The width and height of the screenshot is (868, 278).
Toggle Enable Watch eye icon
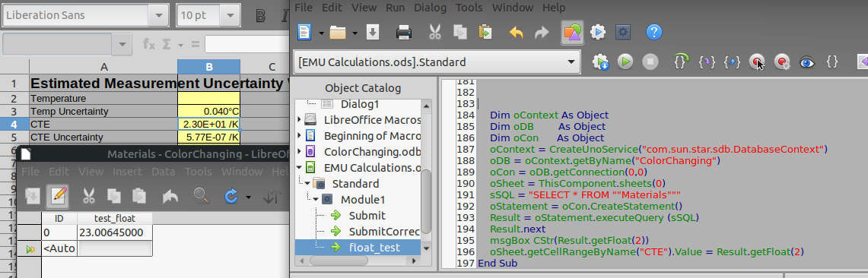click(x=807, y=62)
